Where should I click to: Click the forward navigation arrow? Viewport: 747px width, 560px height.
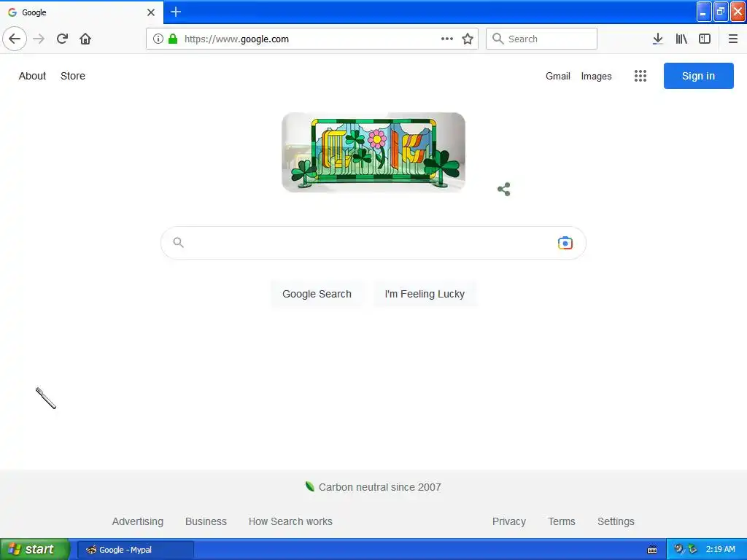39,39
